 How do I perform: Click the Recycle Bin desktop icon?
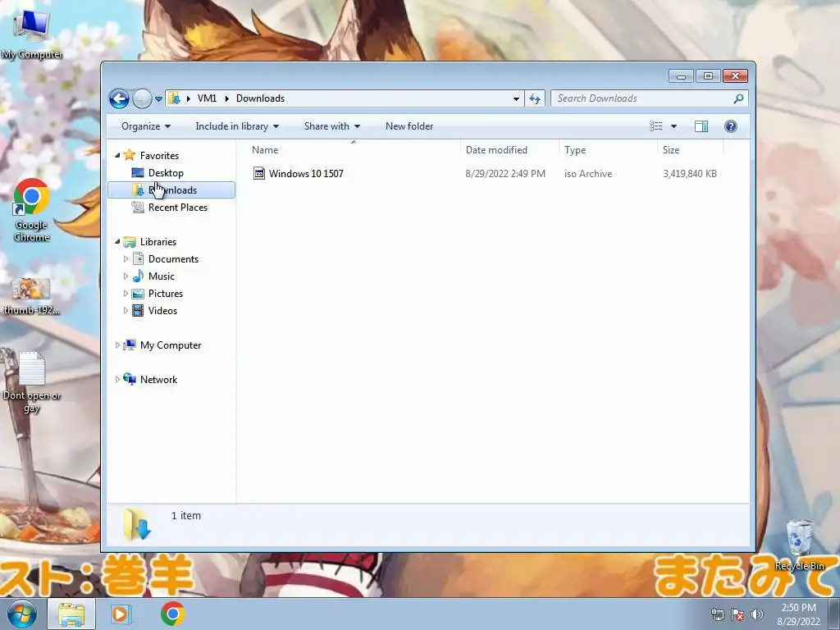click(799, 546)
